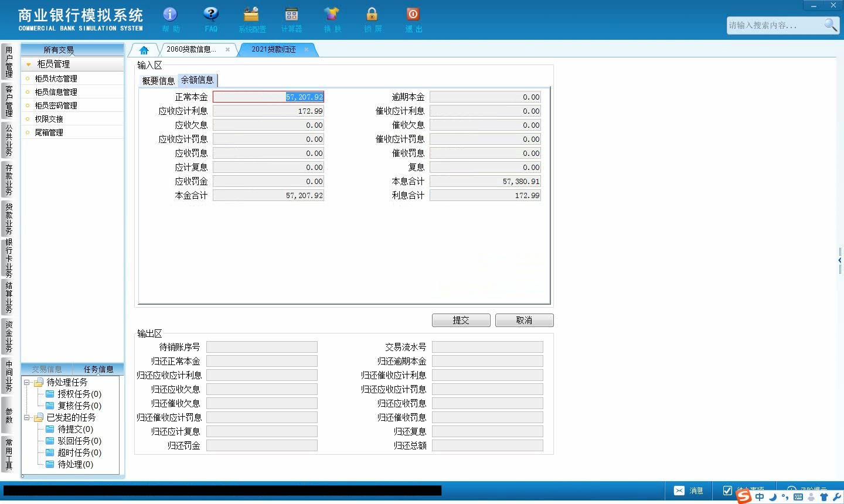The width and height of the screenshot is (844, 504).
Task: Toggle the moon half-width icon
Action: (773, 497)
